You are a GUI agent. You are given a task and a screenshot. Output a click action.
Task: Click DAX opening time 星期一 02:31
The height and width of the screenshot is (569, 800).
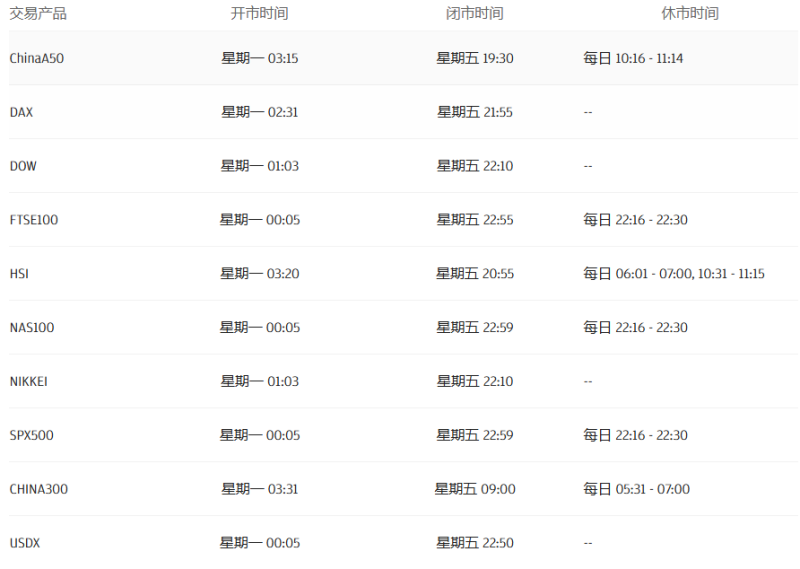[x=259, y=112]
